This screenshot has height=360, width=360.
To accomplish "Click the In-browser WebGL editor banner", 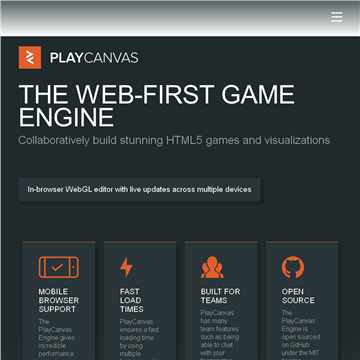I will coord(140,190).
